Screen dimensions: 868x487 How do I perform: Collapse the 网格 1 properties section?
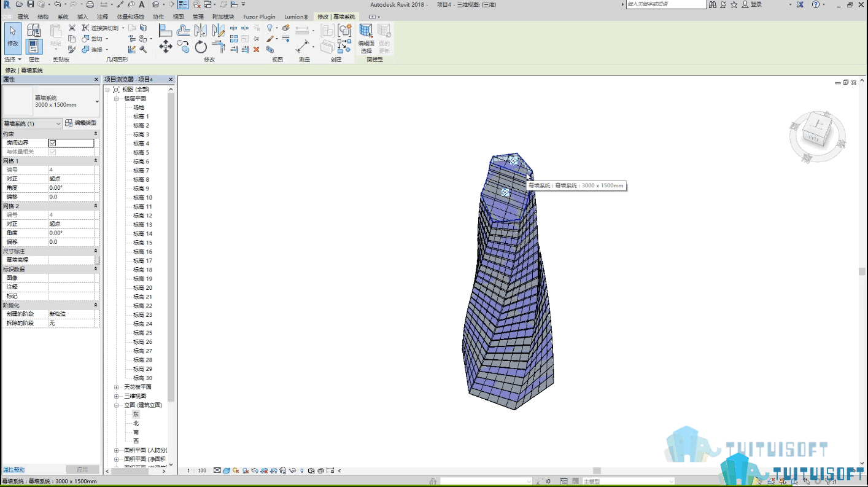[x=95, y=161]
